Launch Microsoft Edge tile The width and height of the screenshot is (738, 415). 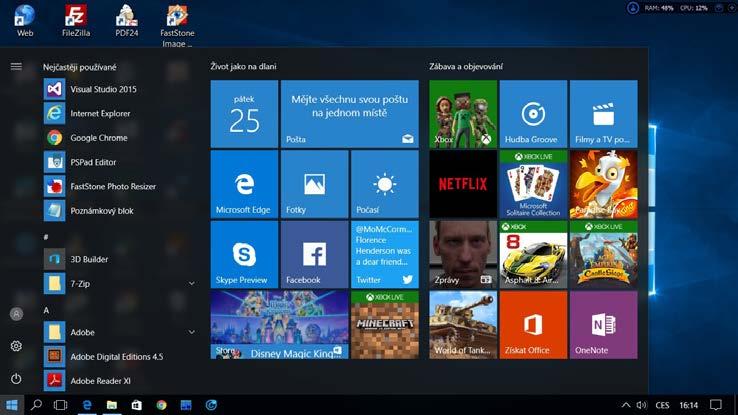[x=244, y=184]
